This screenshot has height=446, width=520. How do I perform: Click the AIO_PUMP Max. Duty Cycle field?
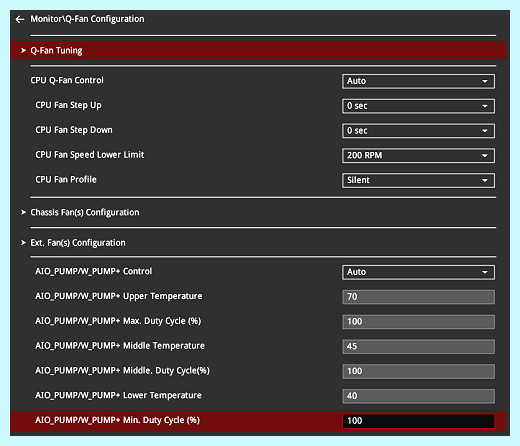pos(418,322)
